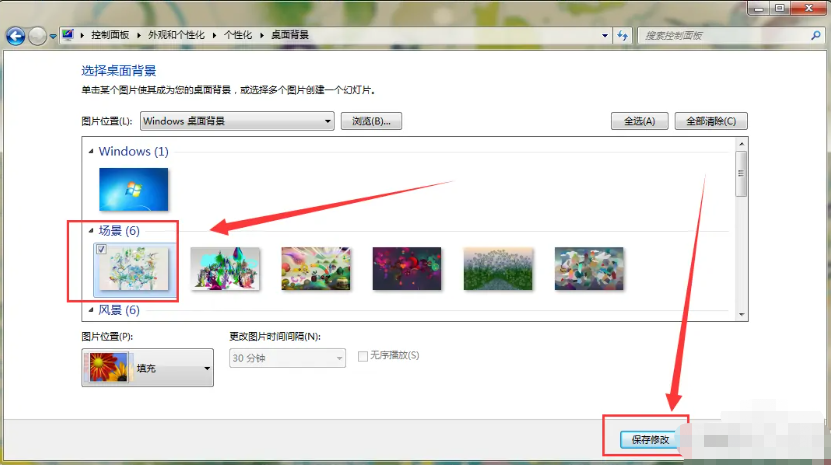The image size is (831, 465).
Task: Minimize the window
Action: pos(759,8)
